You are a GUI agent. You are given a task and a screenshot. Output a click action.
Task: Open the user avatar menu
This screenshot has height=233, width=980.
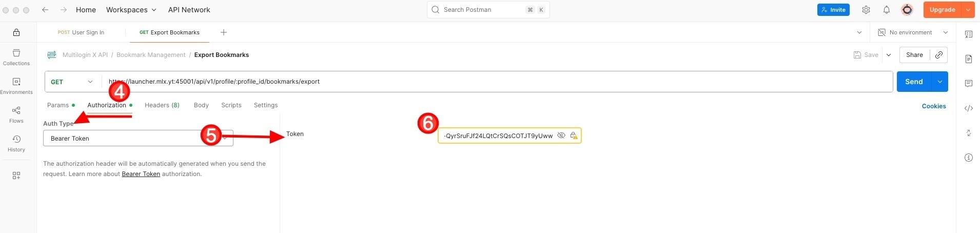pos(907,10)
